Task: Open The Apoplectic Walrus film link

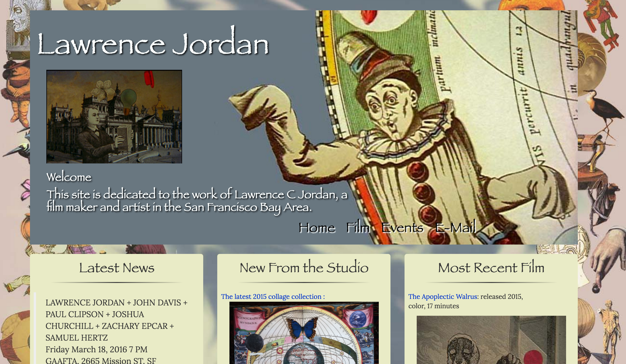Action: coord(442,296)
